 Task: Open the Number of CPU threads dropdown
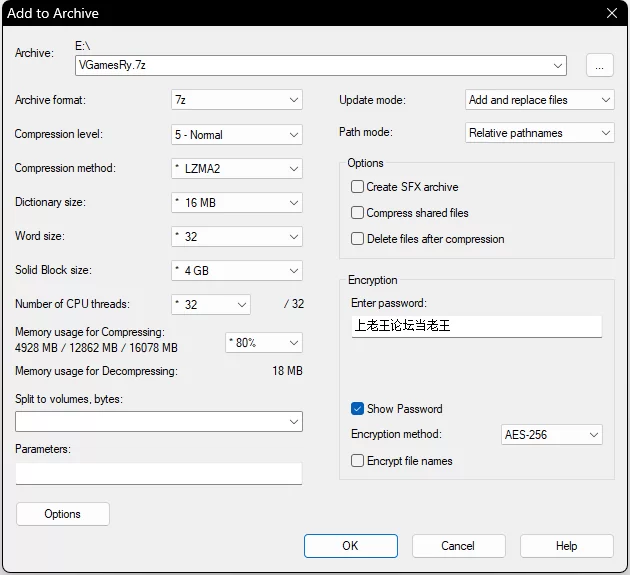click(211, 304)
